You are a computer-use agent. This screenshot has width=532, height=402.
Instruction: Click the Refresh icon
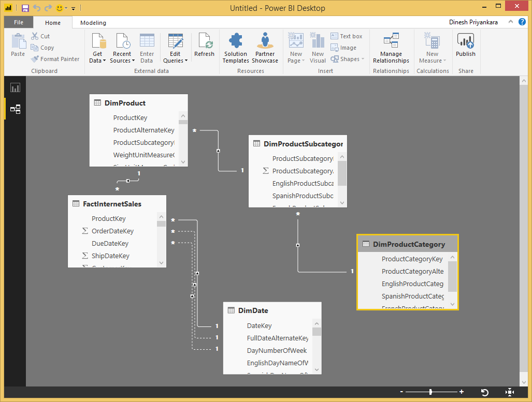pyautogui.click(x=205, y=41)
